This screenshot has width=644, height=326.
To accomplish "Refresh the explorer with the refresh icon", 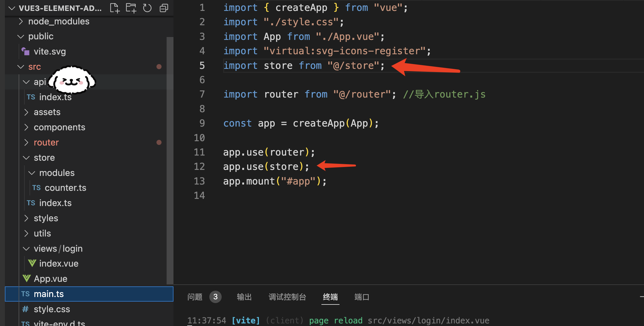I will coord(147,8).
